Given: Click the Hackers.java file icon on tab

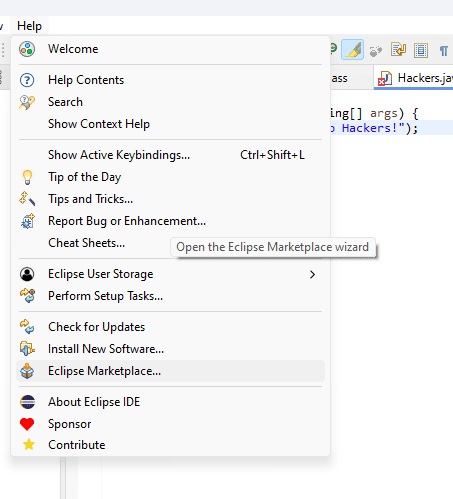Looking at the screenshot, I should click(x=385, y=79).
